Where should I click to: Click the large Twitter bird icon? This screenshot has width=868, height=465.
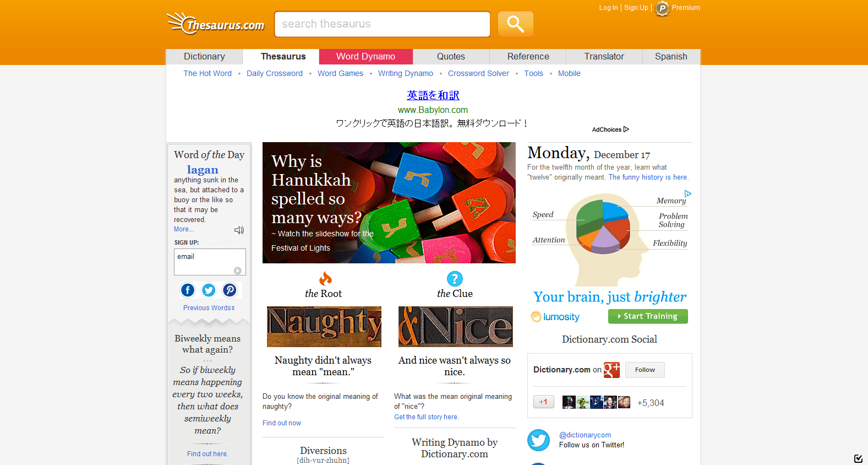(x=538, y=440)
